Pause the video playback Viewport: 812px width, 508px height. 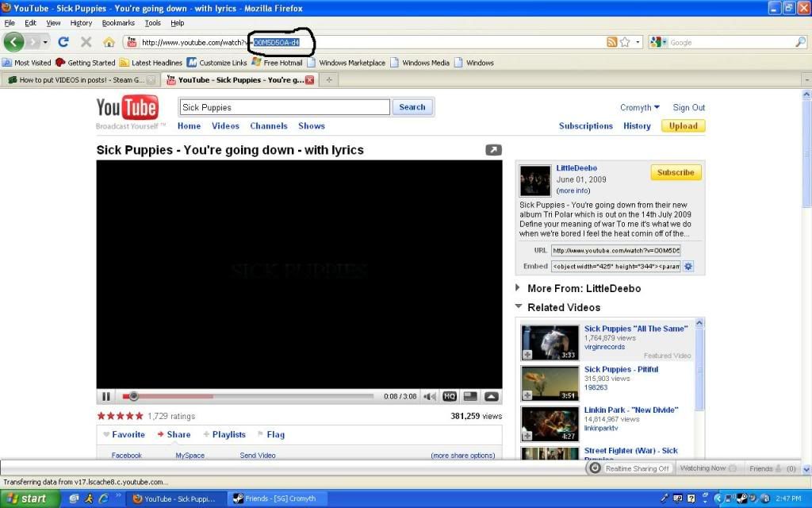[x=106, y=396]
